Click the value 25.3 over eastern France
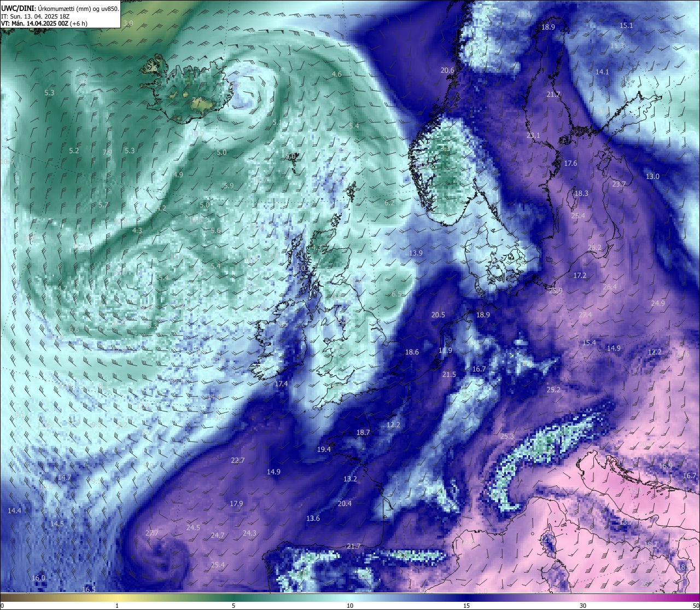The height and width of the screenshot is (610, 700). [507, 437]
